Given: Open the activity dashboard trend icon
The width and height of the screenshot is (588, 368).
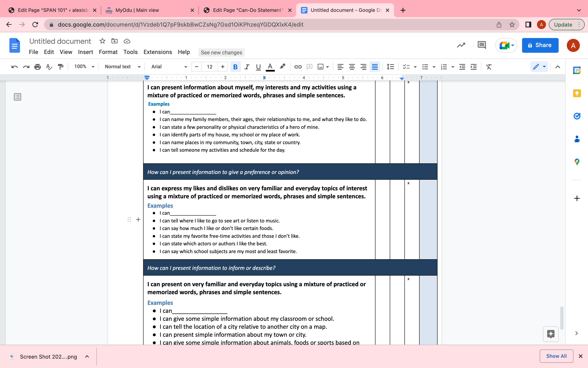Looking at the screenshot, I should [461, 45].
